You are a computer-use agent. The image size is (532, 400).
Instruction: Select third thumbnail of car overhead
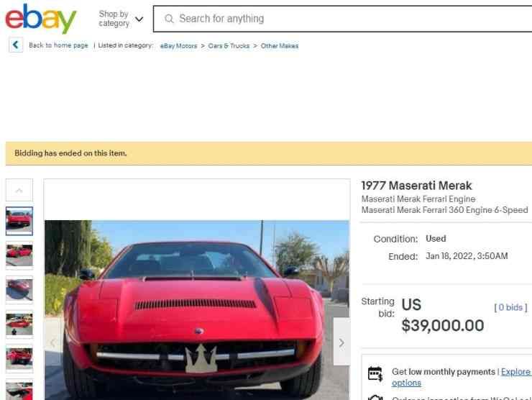click(x=19, y=290)
